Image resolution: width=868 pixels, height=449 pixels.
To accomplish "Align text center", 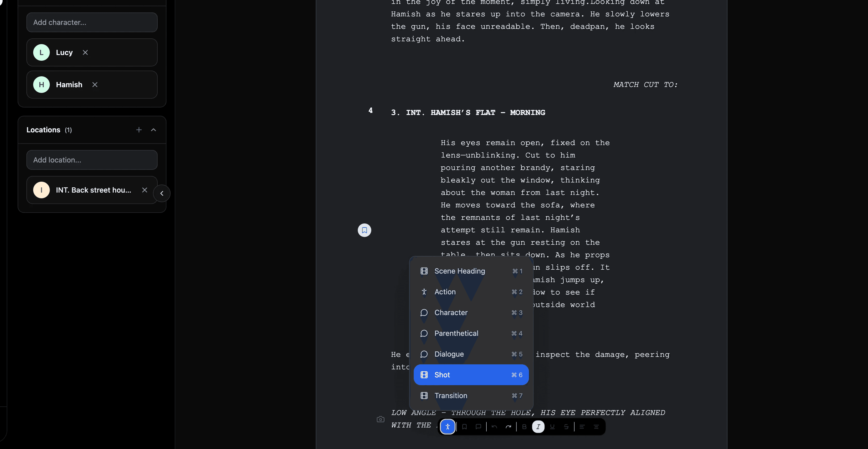I will pos(596,427).
